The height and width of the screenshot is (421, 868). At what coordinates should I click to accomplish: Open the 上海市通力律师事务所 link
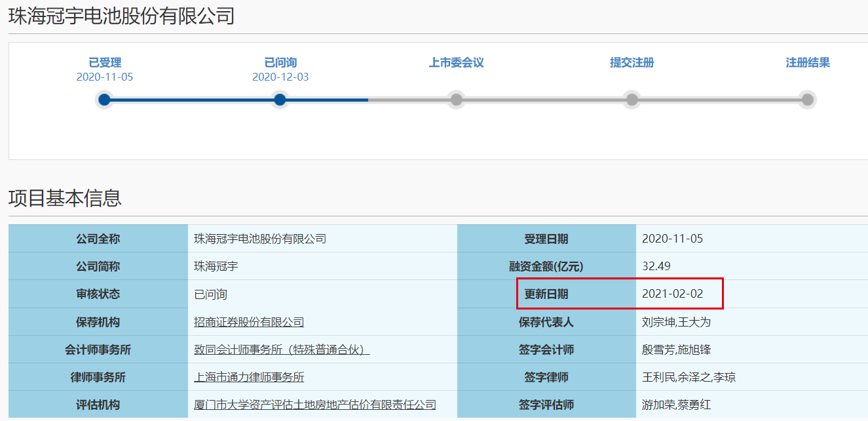(x=249, y=377)
